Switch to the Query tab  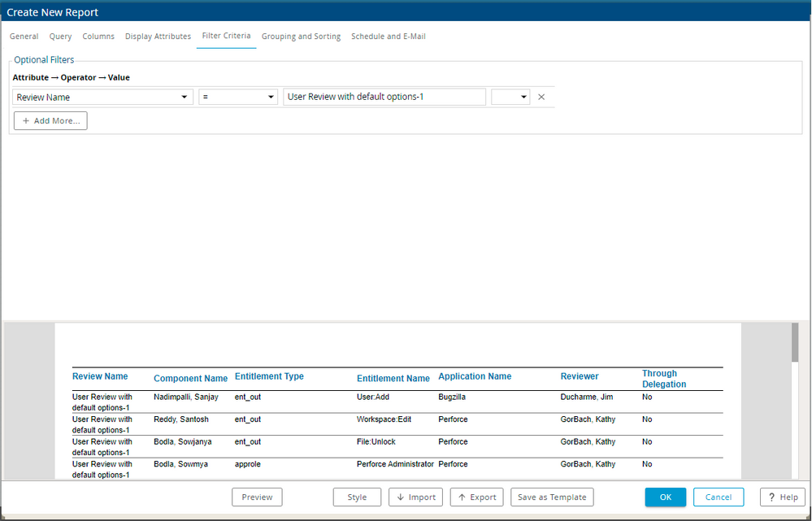[61, 37]
